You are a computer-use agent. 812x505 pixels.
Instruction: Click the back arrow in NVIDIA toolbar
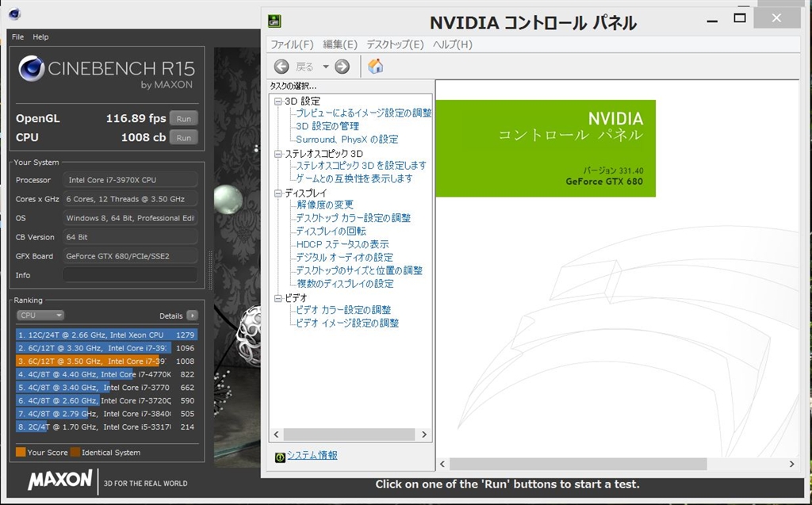coord(282,67)
